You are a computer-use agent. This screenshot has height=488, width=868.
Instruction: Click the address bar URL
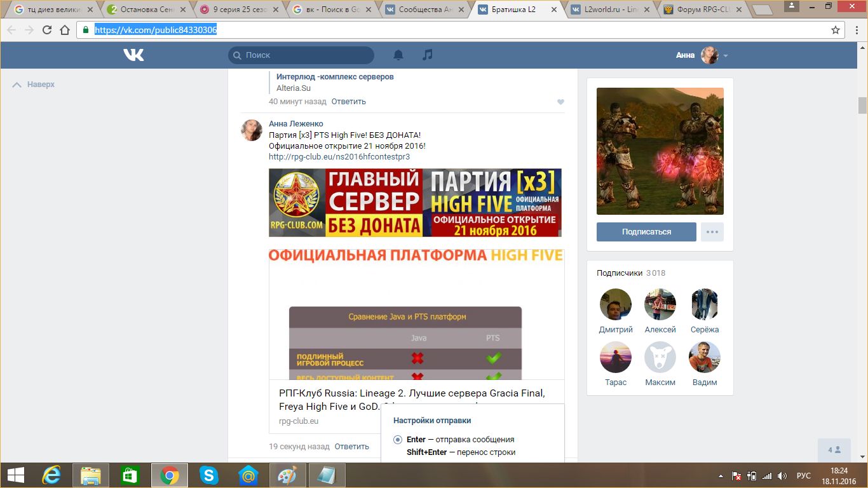pyautogui.click(x=156, y=30)
